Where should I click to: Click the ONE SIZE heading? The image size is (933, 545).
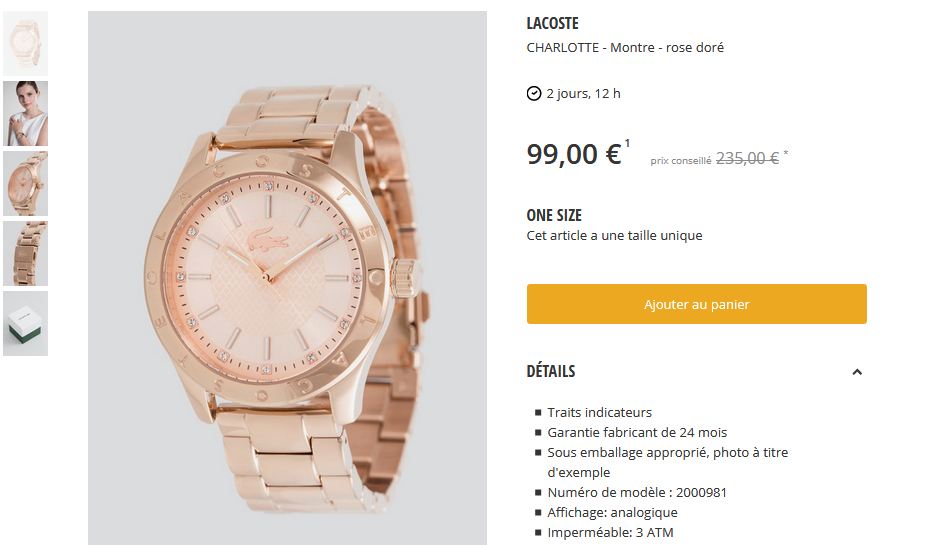pyautogui.click(x=554, y=215)
